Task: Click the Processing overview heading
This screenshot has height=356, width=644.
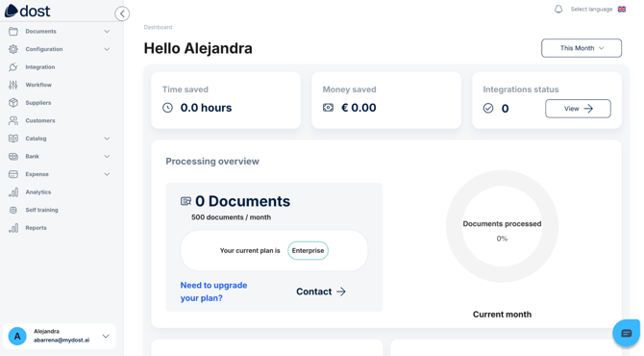Action: pos(212,162)
